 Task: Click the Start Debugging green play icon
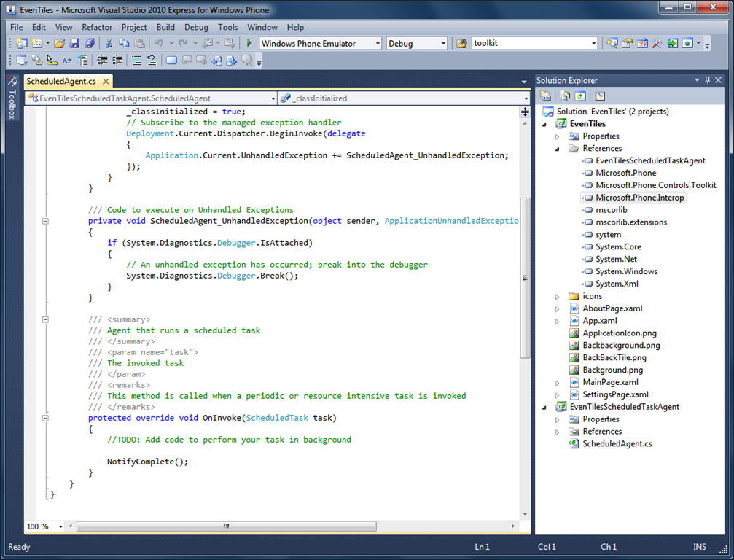tap(249, 44)
